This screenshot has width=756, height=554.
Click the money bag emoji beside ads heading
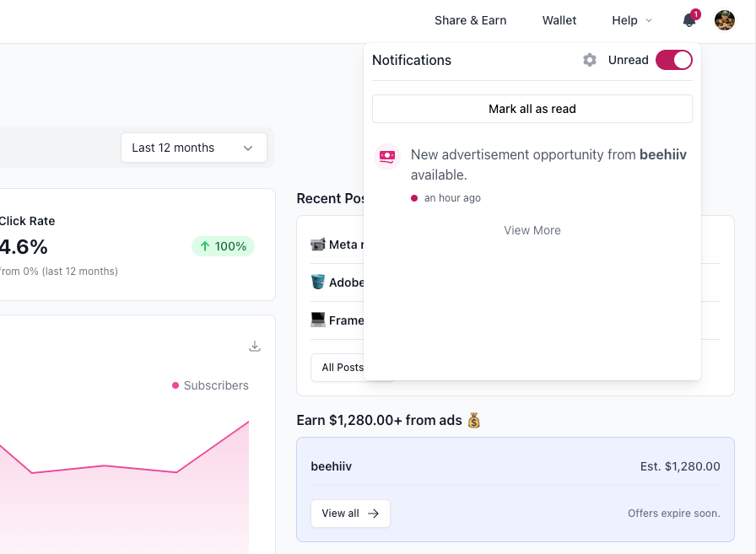(x=474, y=420)
